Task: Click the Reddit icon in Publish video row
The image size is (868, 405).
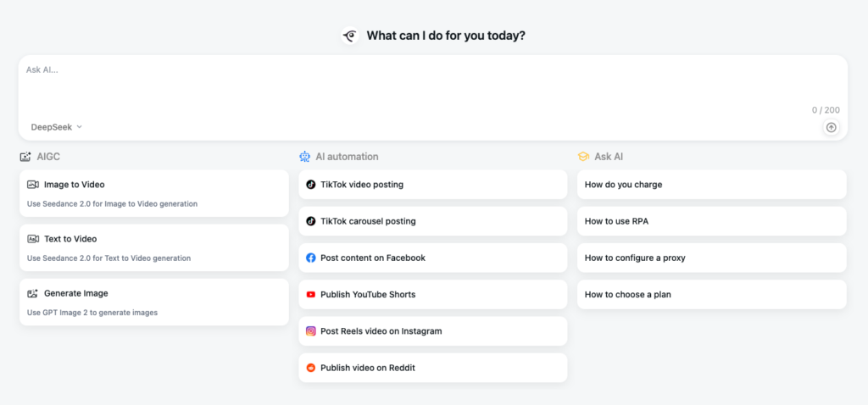Action: pos(311,368)
